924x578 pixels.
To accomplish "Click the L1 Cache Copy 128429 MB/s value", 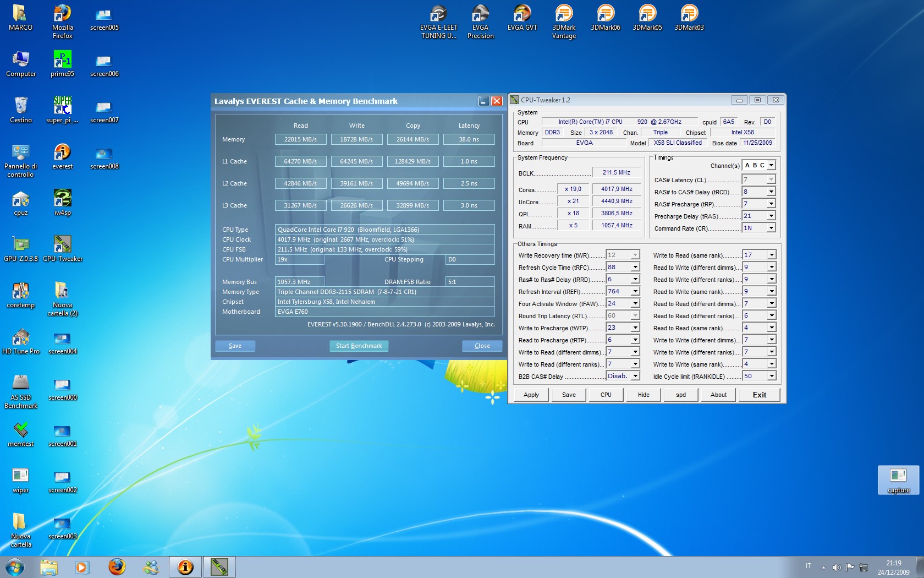I will [x=413, y=161].
